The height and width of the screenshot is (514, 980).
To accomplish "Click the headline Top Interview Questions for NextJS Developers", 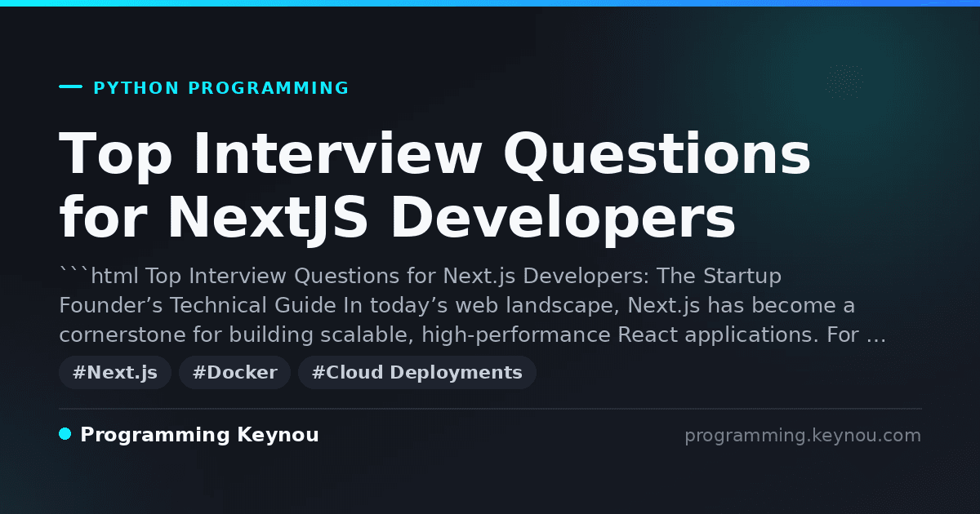I will (435, 186).
